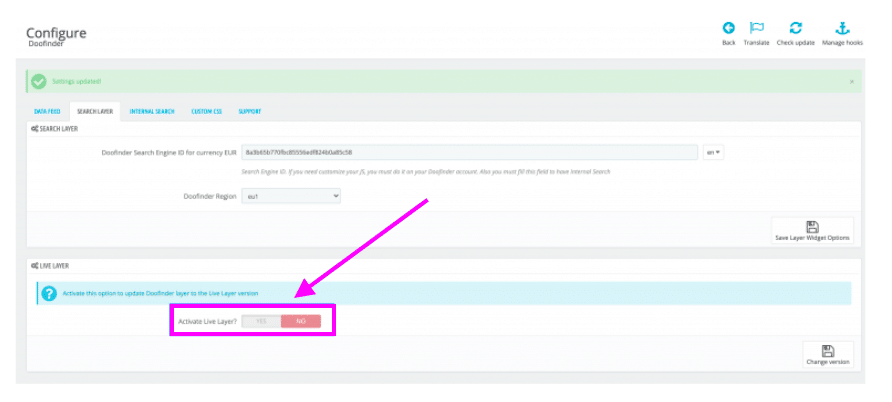Click Save Layer Widget Options button
The width and height of the screenshot is (892, 402).
(x=812, y=231)
